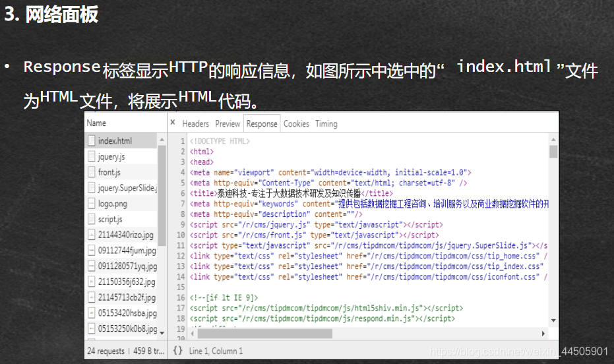Select logo.png in the request list
The height and width of the screenshot is (364, 614).
click(121, 203)
